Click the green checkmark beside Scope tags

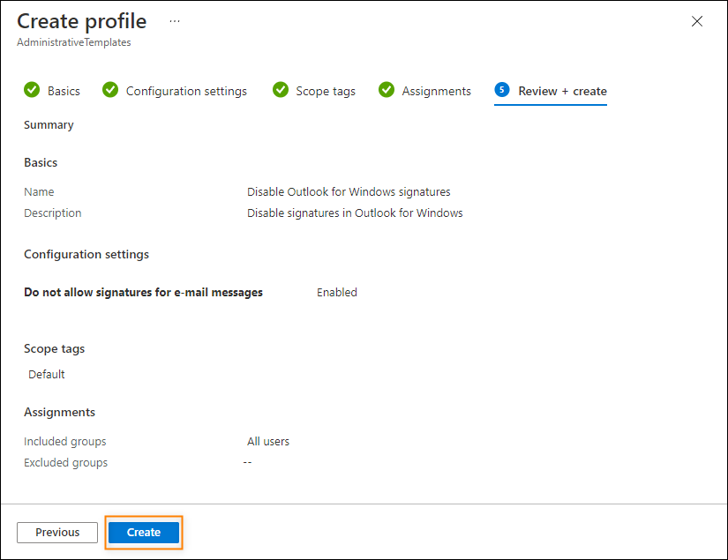pos(281,90)
